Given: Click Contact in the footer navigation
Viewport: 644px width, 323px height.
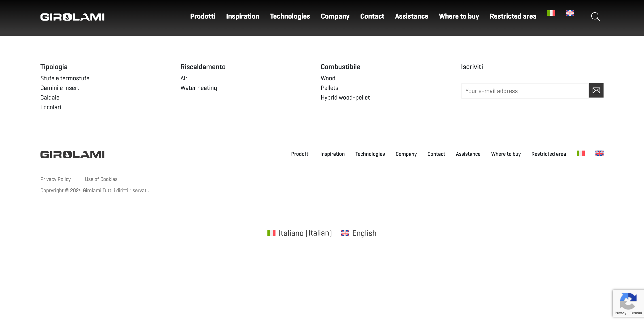Looking at the screenshot, I should pos(436,154).
